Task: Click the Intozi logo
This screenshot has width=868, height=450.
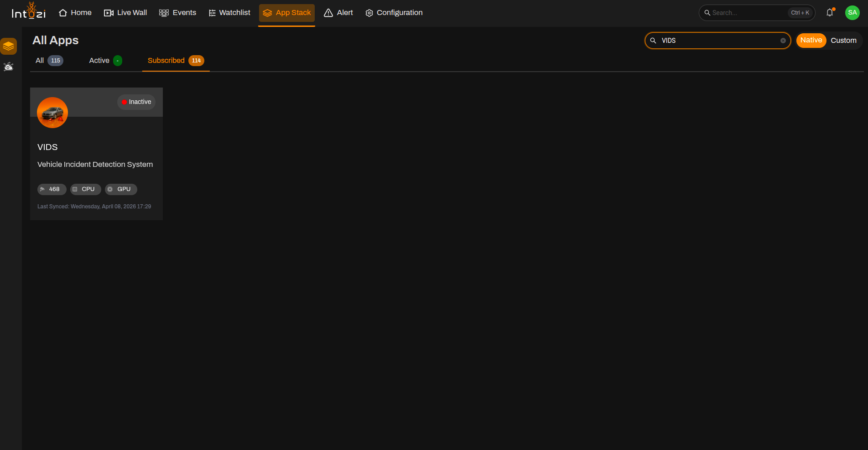Action: 28,11
